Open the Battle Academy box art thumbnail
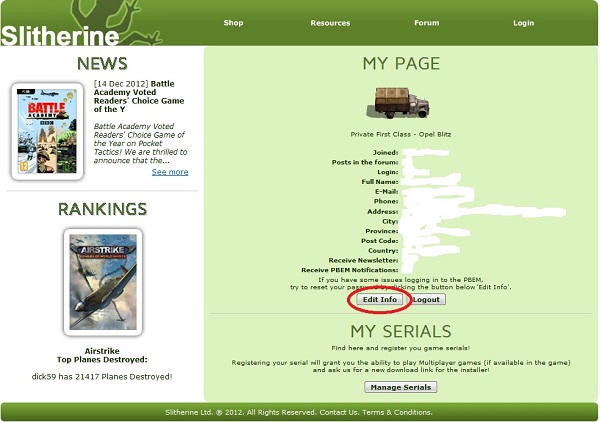Screen dimensions: 600x422 [x=47, y=131]
